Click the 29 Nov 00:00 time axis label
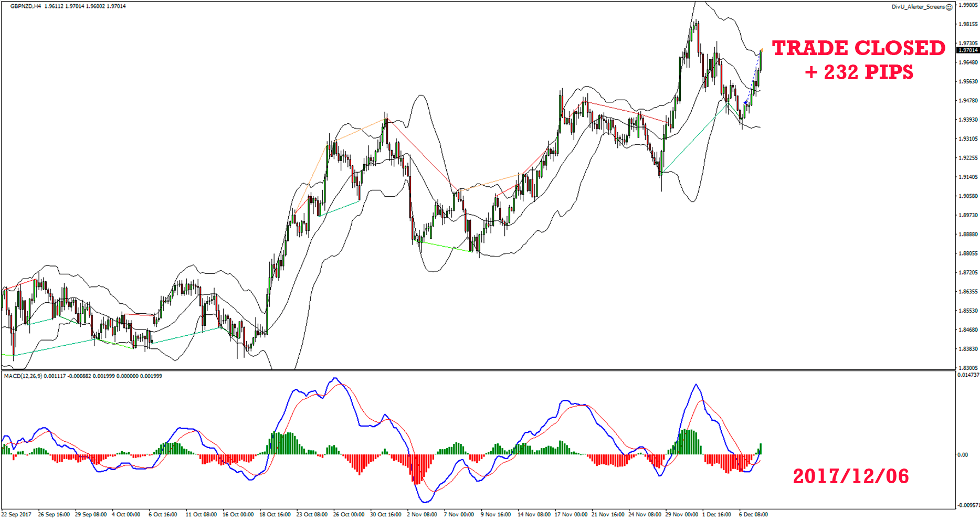Viewport: 980px width, 521px height. click(681, 515)
